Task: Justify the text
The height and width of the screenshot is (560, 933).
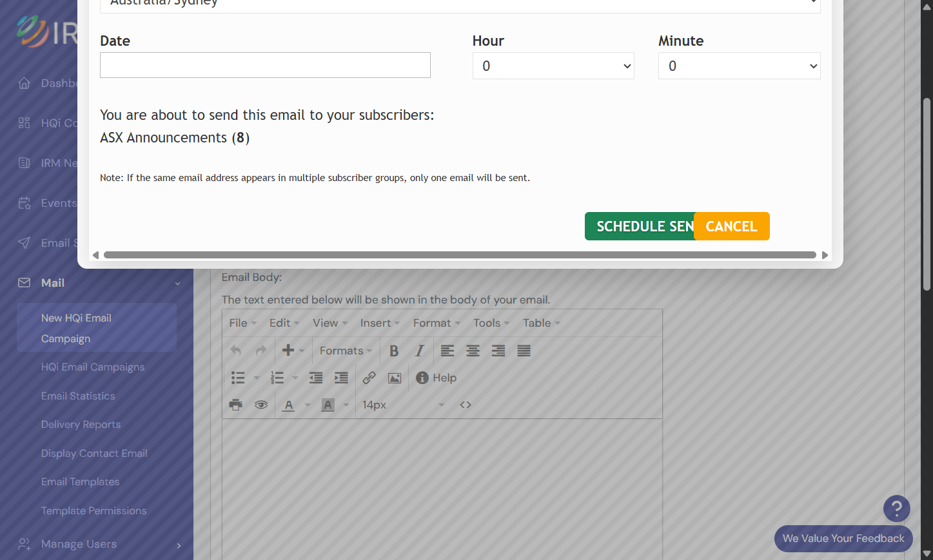Action: [x=524, y=351]
